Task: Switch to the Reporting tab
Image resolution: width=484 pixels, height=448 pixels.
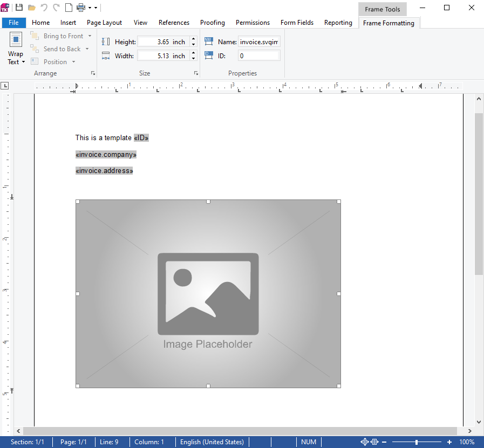Action: (x=338, y=23)
